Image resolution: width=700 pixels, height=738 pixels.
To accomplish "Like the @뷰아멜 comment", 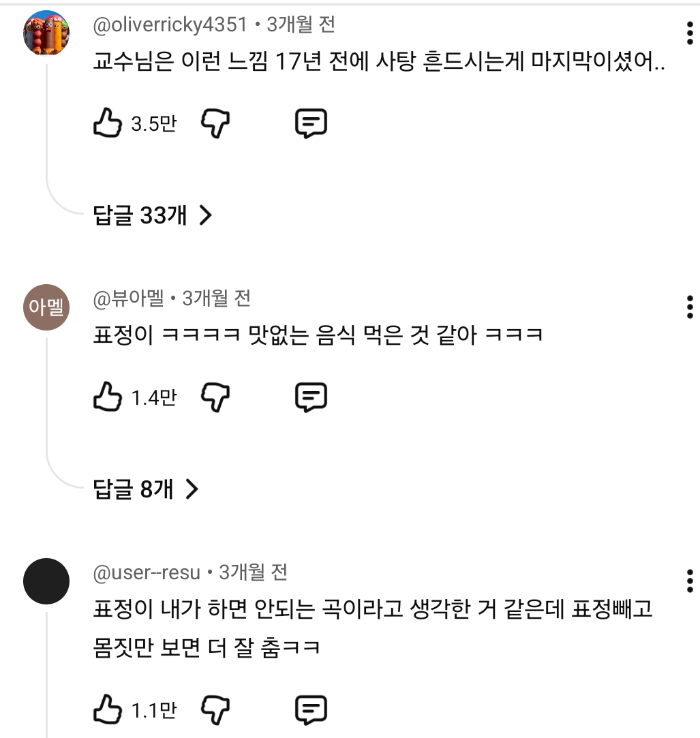I will tap(107, 397).
